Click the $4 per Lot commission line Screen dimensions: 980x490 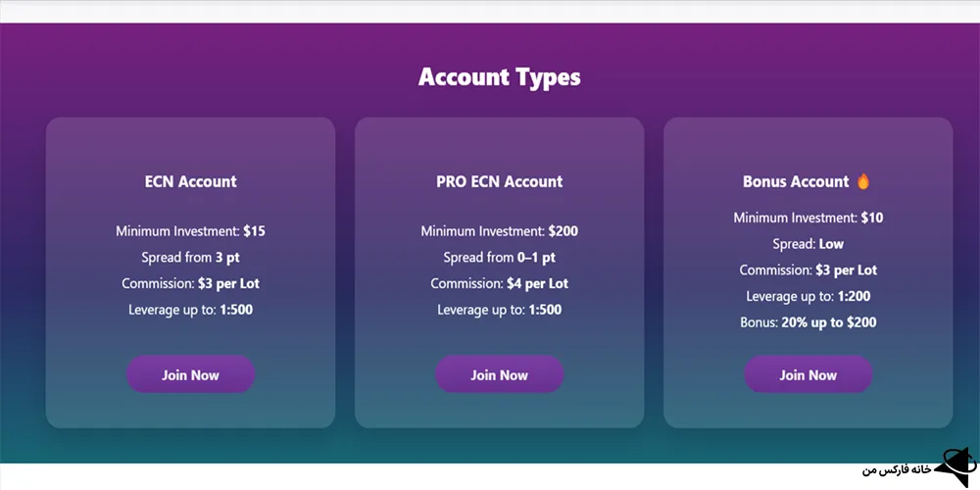[499, 283]
